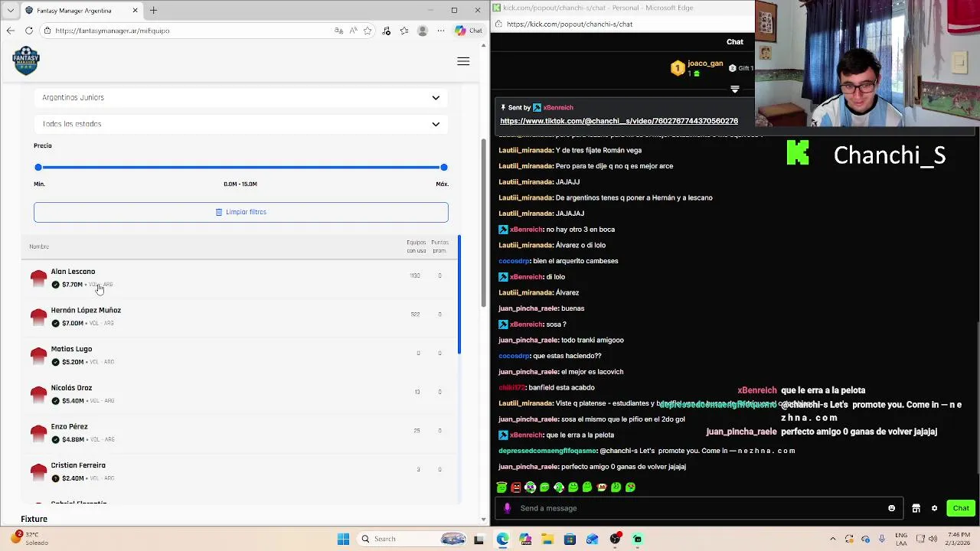Expand the Argentinos Juniors team dropdown
Image resolution: width=980 pixels, height=551 pixels.
pos(241,97)
